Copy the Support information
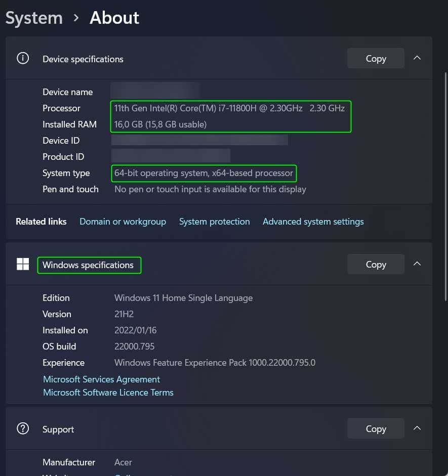The width and height of the screenshot is (448, 476). (x=376, y=428)
